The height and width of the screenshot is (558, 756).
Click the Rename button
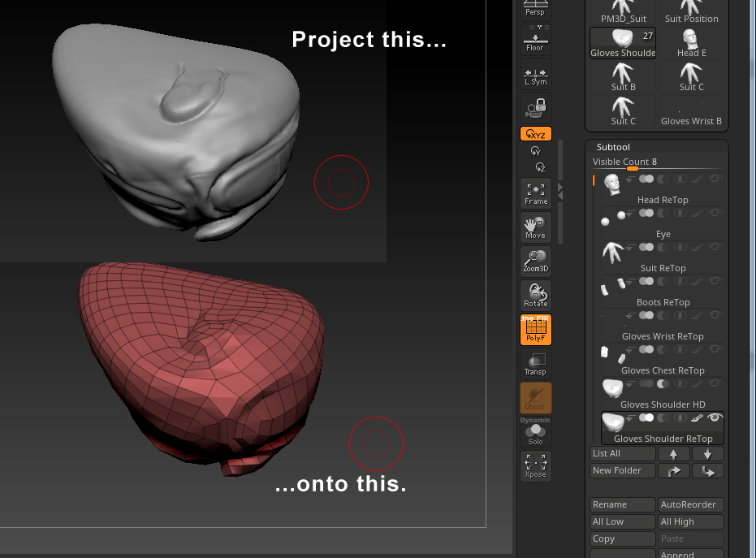623,505
